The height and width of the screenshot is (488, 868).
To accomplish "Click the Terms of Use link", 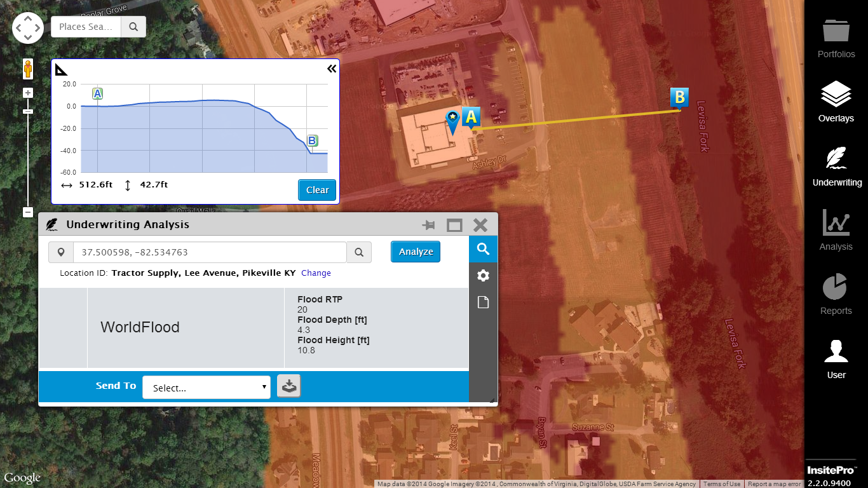I will pyautogui.click(x=721, y=484).
